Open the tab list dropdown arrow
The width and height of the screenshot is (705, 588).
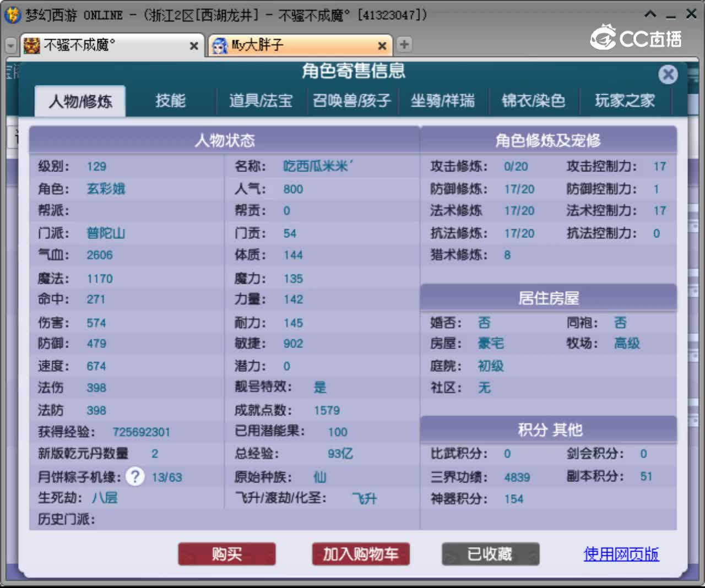[x=10, y=46]
